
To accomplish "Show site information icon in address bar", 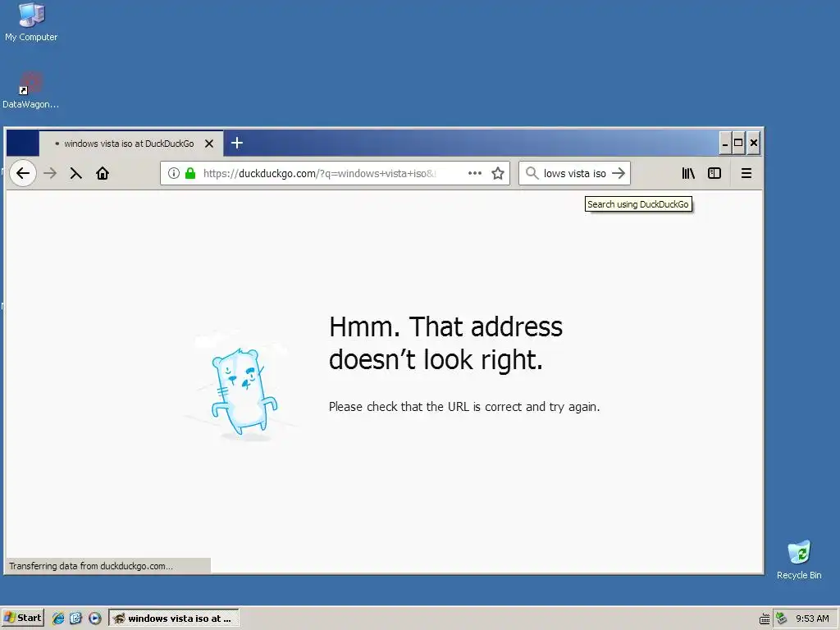I will click(x=174, y=173).
